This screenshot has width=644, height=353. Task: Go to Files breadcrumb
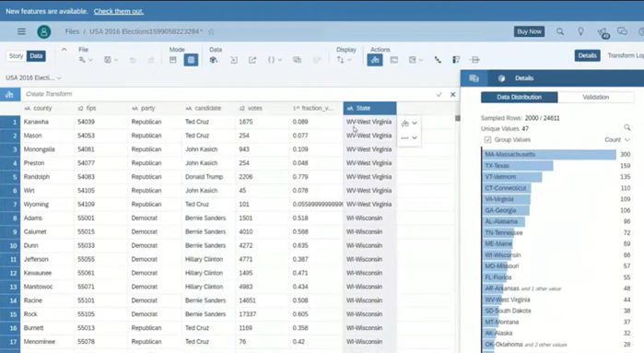(x=72, y=31)
